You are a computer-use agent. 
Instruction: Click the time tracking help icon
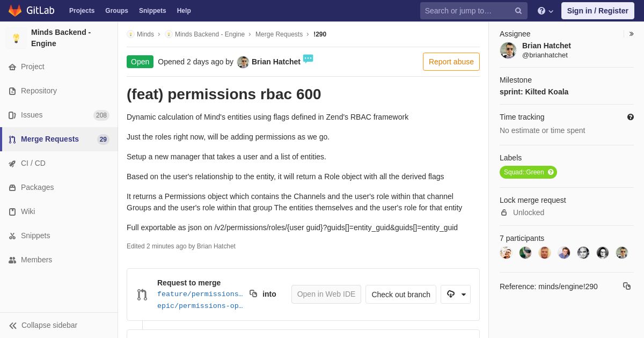click(630, 117)
